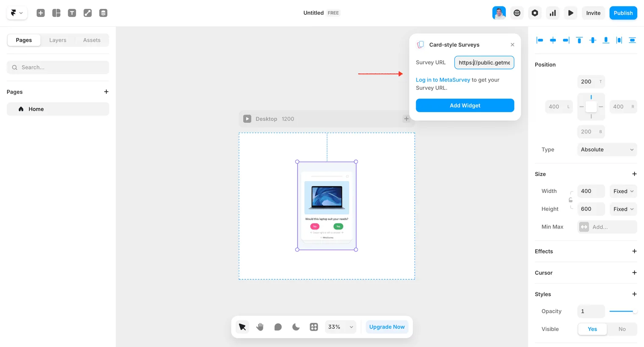Viewport: 644px width, 347px height.
Task: Adjust the Opacity slider
Action: pos(623,311)
